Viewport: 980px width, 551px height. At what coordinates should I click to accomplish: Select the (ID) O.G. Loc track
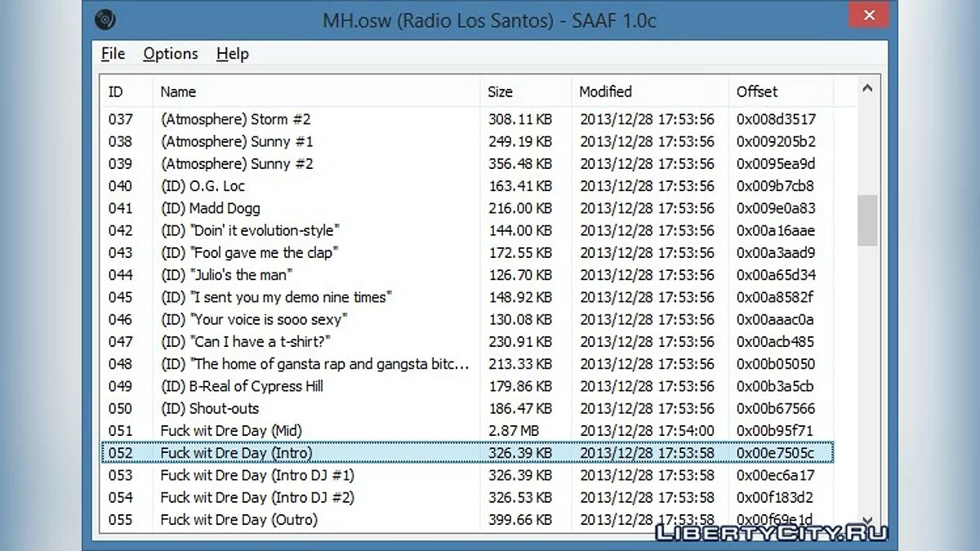tap(203, 186)
